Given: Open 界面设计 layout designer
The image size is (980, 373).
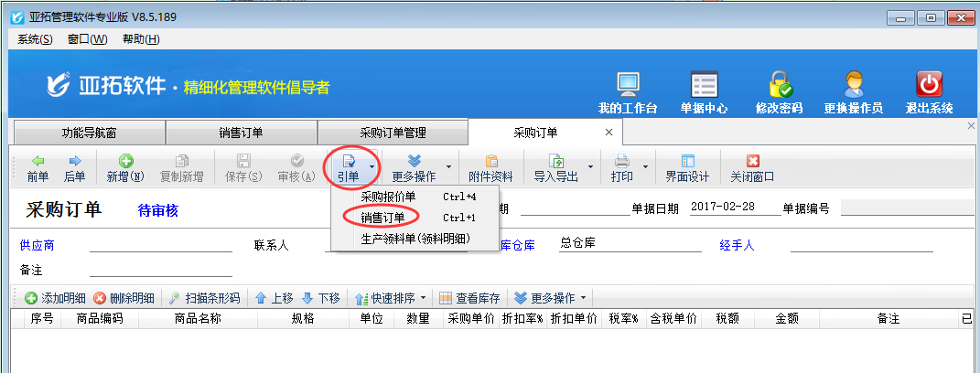Looking at the screenshot, I should pyautogui.click(x=687, y=167).
